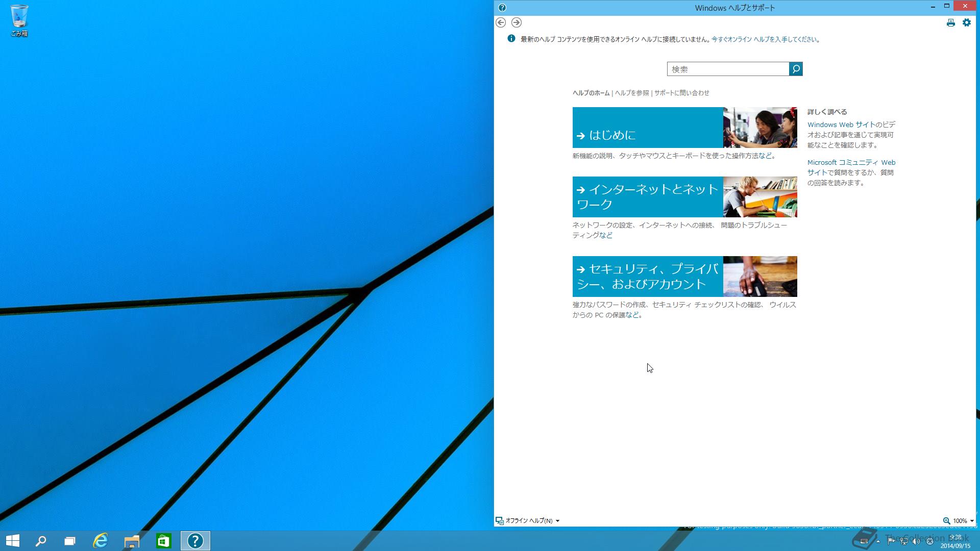
Task: Open セキュリティ、プライバシー、およびアカウント banner
Action: point(648,277)
